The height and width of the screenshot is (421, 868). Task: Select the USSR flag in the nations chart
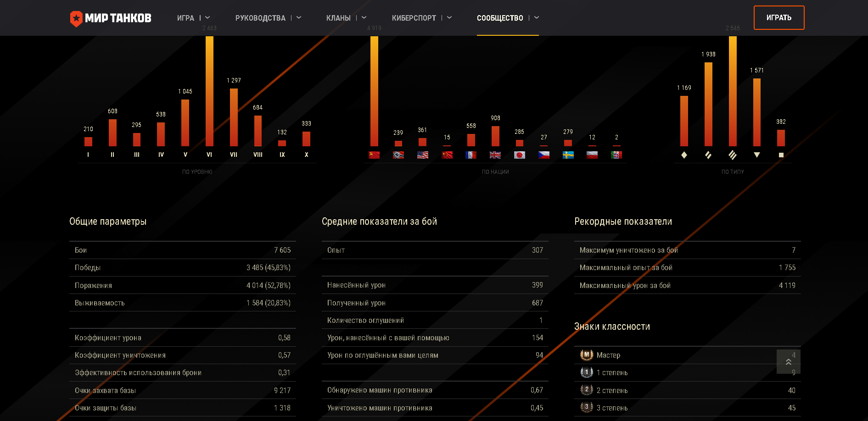374,155
